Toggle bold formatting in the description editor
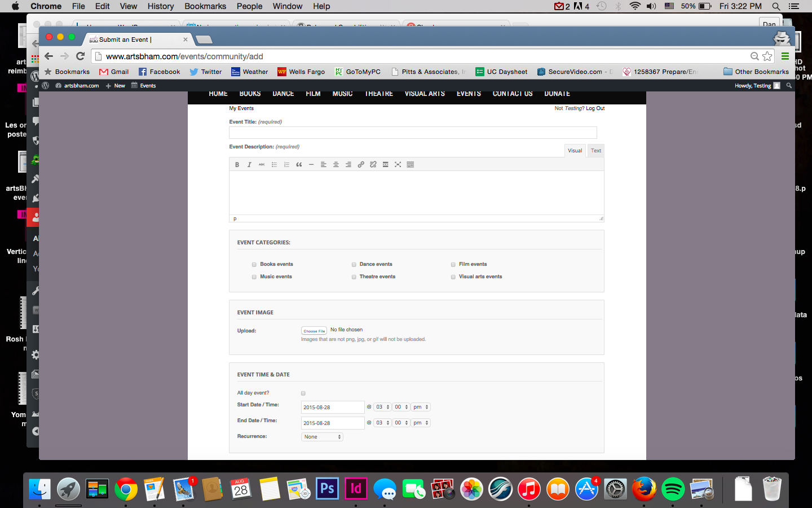Viewport: 812px width, 508px height. [237, 165]
